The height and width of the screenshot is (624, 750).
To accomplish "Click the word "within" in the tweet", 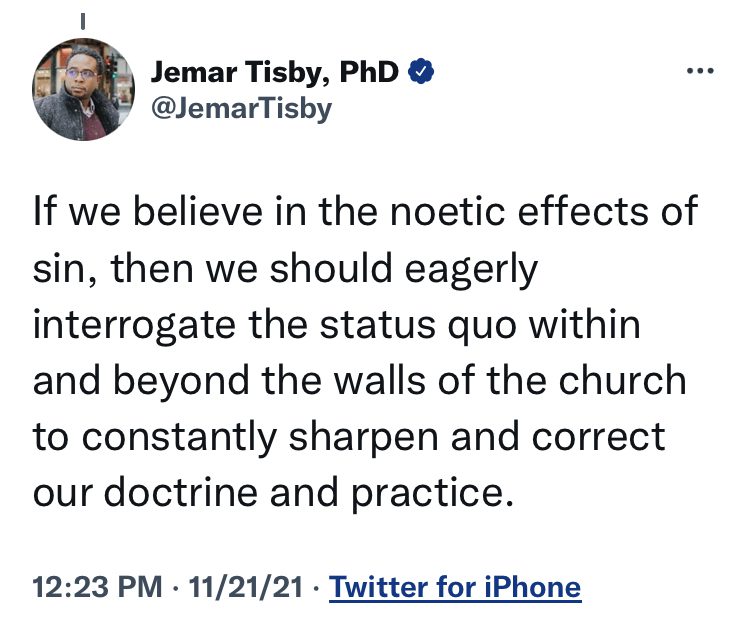I will (x=585, y=325).
